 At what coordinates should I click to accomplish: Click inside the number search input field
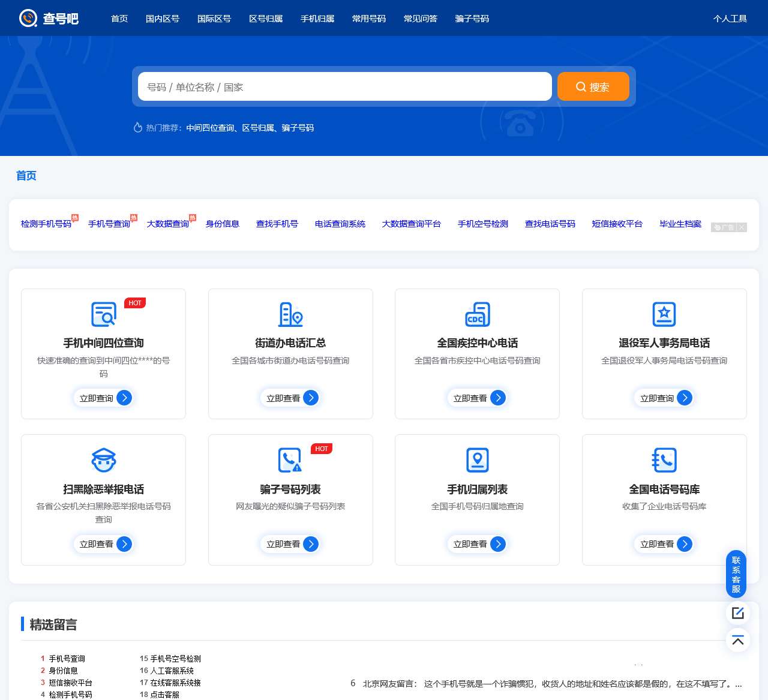(344, 86)
